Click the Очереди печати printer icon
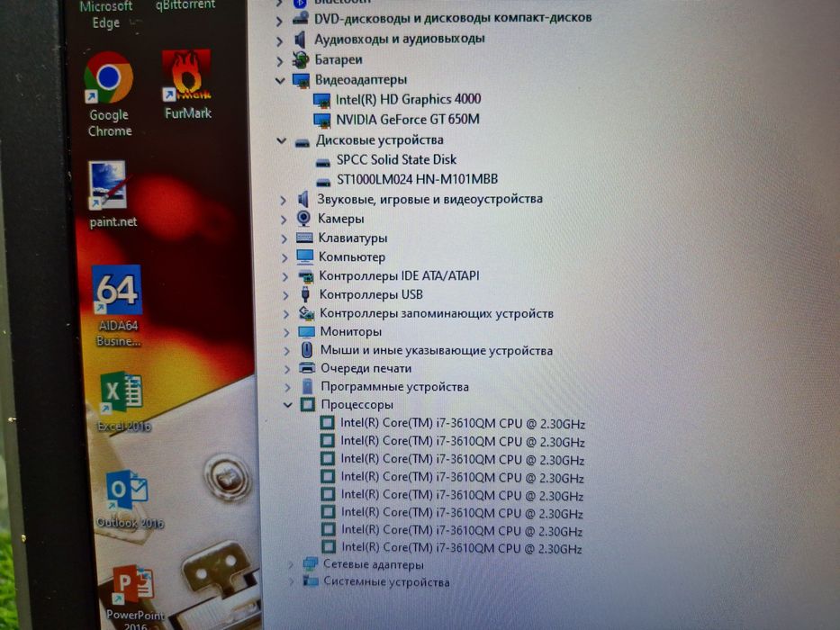This screenshot has height=630, width=840. pyautogui.click(x=307, y=368)
